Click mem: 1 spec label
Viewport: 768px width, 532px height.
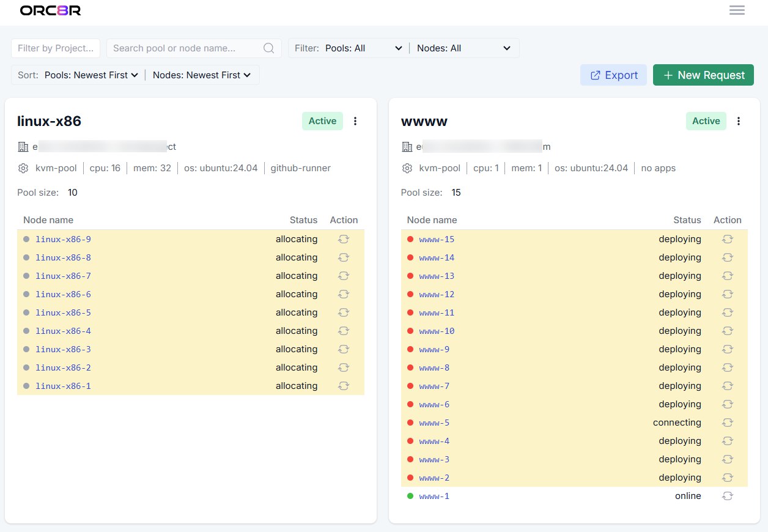(x=526, y=168)
